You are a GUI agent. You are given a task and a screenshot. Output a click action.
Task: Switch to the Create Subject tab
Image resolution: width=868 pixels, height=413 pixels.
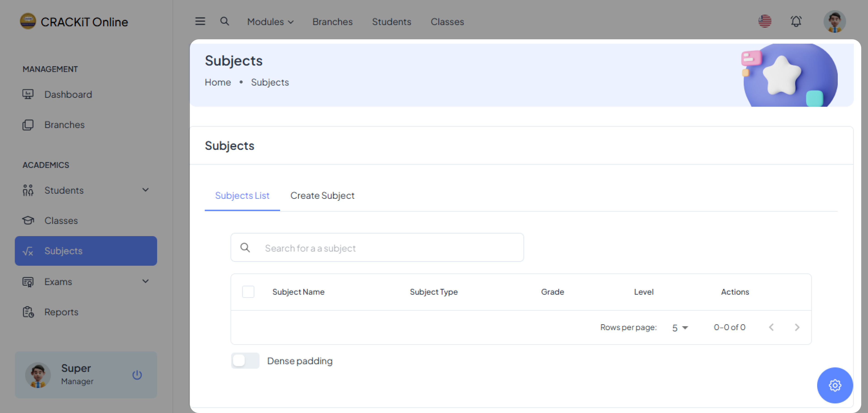click(x=322, y=195)
